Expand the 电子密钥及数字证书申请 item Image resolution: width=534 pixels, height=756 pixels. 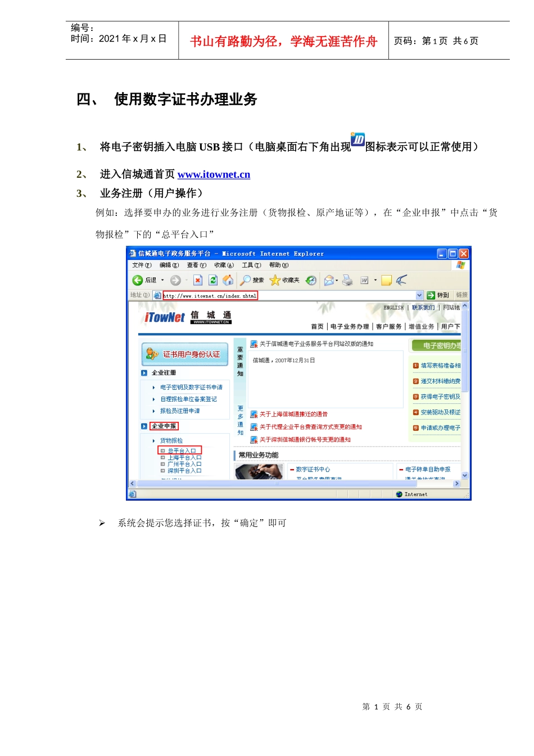tap(154, 388)
